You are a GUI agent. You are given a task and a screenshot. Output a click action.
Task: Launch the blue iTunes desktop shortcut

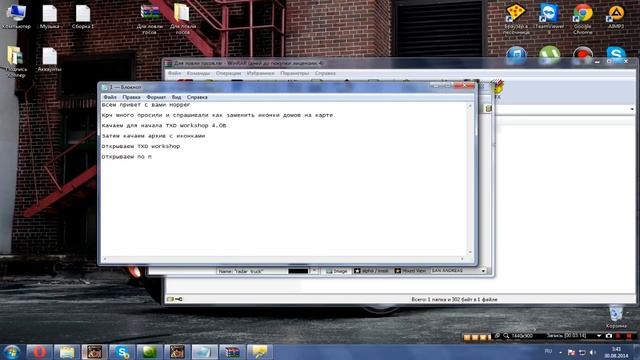(516, 54)
